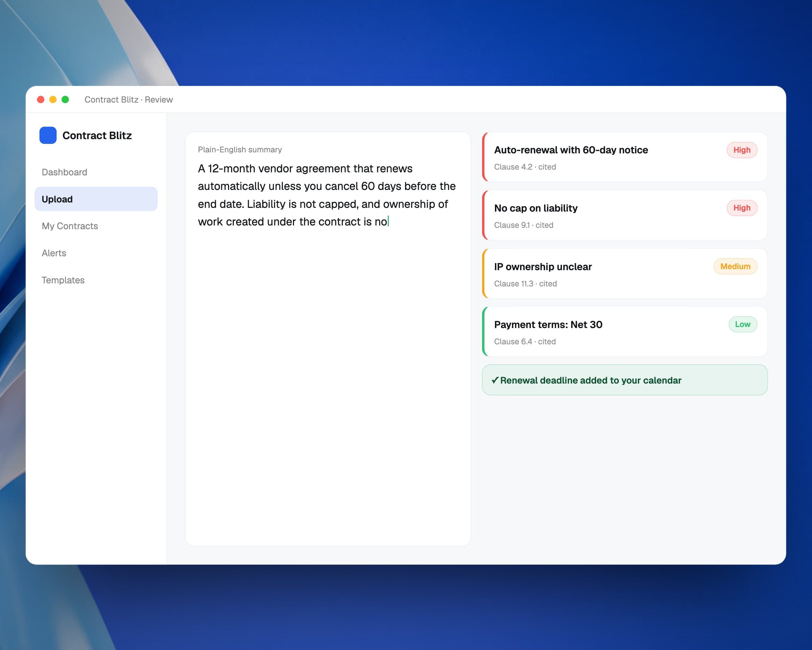Select the Payment terms: Net 30 card

[625, 331]
